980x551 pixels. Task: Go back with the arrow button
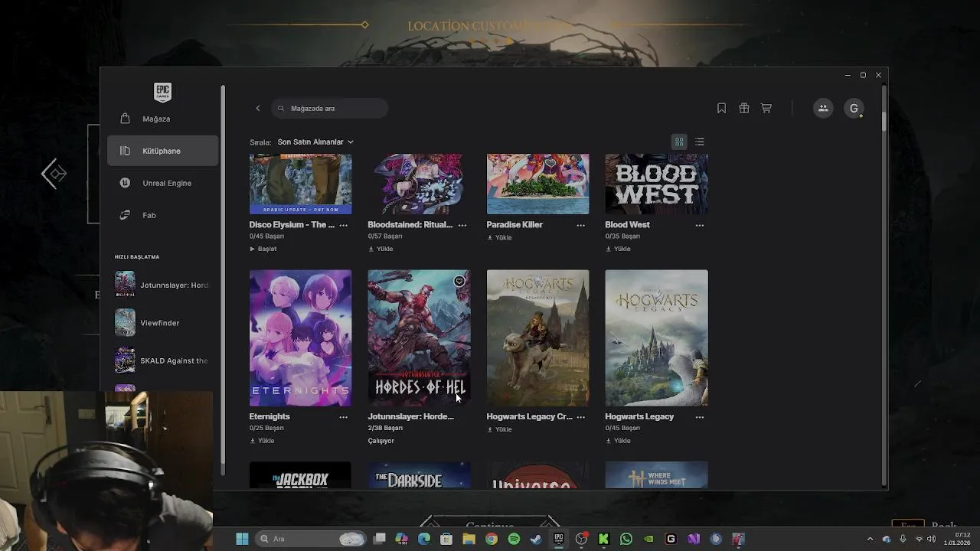pos(258,109)
